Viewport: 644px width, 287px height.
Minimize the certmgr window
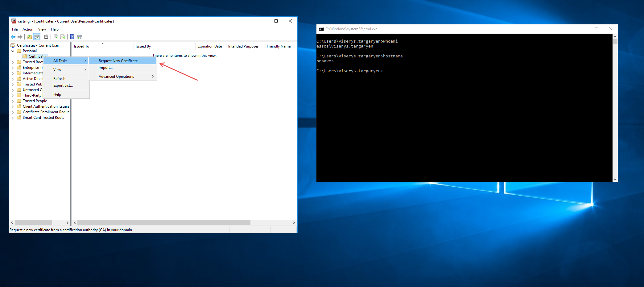coord(262,21)
